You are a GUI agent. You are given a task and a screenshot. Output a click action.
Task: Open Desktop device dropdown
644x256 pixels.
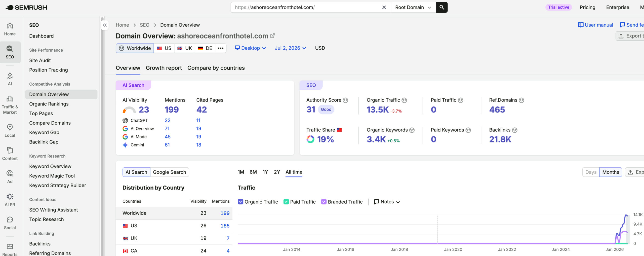[x=250, y=48]
